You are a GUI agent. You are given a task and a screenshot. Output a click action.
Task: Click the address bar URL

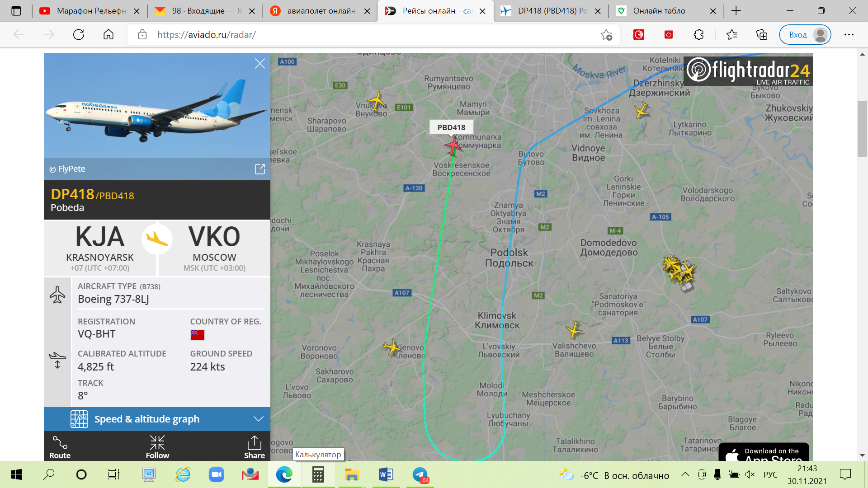[207, 35]
